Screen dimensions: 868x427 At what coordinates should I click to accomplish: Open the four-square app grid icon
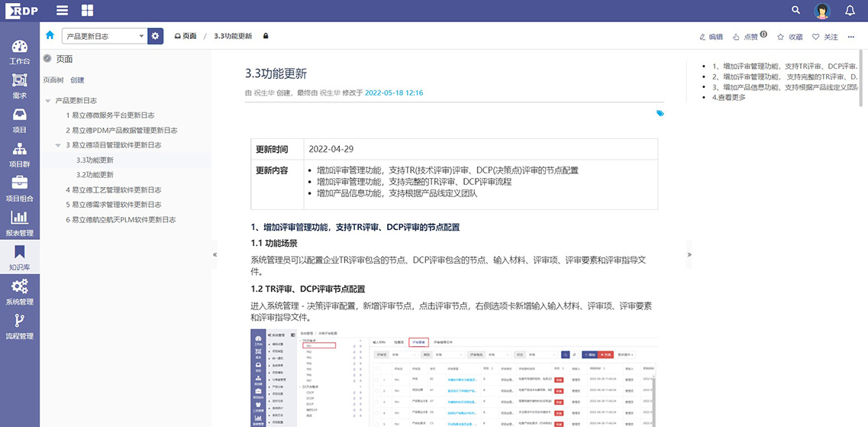[x=88, y=10]
